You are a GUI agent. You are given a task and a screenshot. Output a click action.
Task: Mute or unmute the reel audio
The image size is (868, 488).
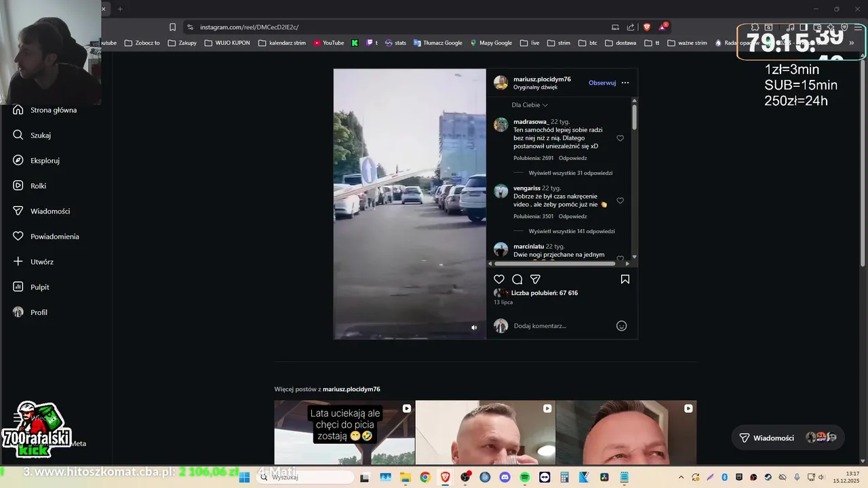coord(474,327)
